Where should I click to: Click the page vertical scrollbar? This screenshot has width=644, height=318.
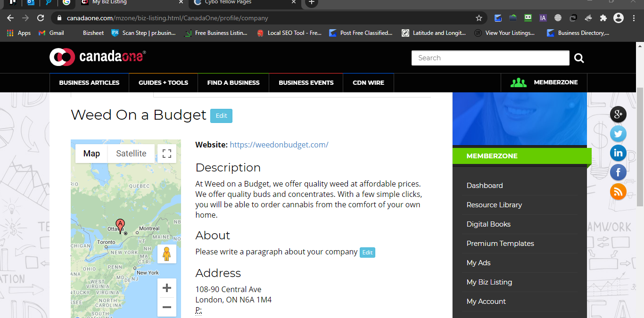pos(640,147)
